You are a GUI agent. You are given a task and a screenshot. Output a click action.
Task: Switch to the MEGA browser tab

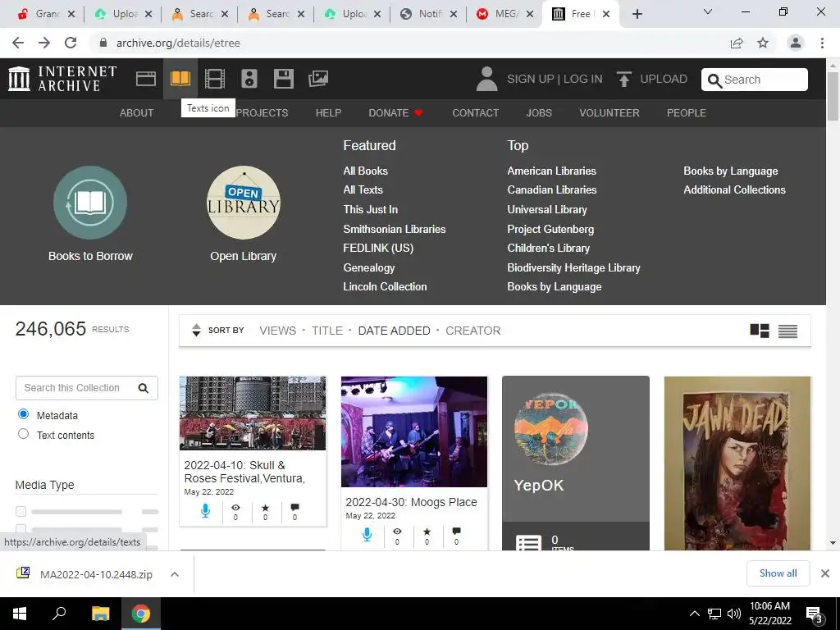505,14
